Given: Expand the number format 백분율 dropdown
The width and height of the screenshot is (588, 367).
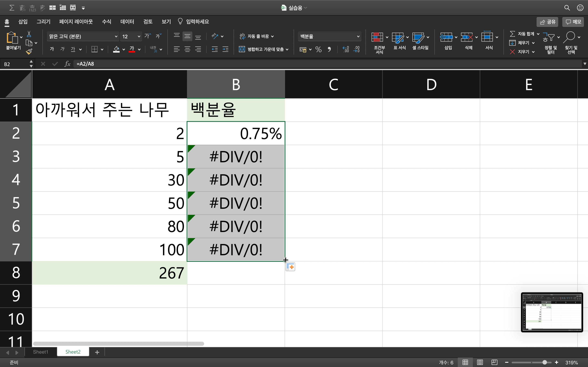Looking at the screenshot, I should 358,36.
